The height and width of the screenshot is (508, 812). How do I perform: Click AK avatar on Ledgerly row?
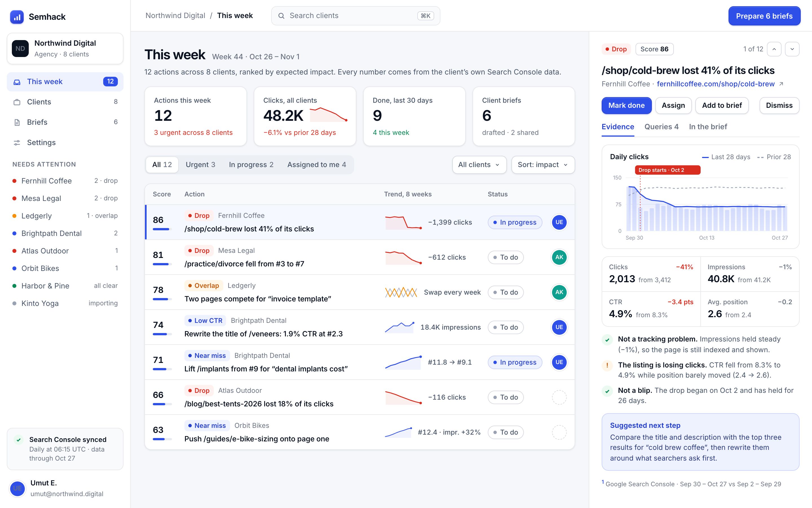pos(559,292)
